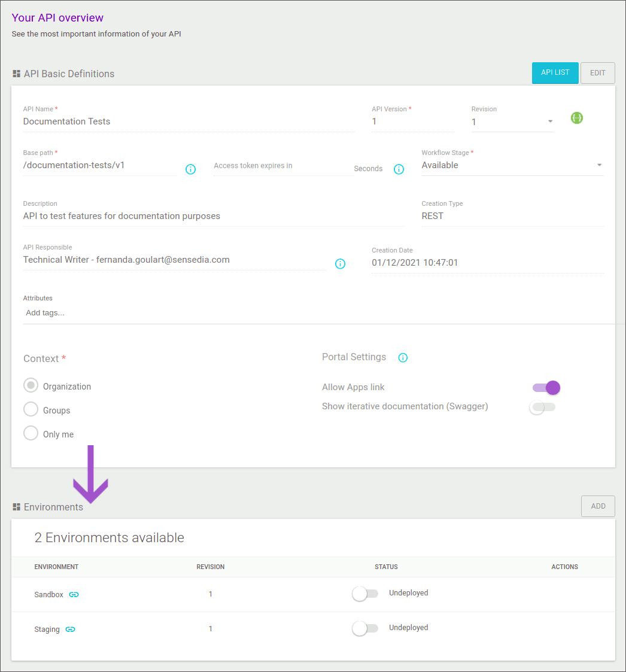This screenshot has width=626, height=672.
Task: Select the Groups context radio button
Action: click(31, 409)
